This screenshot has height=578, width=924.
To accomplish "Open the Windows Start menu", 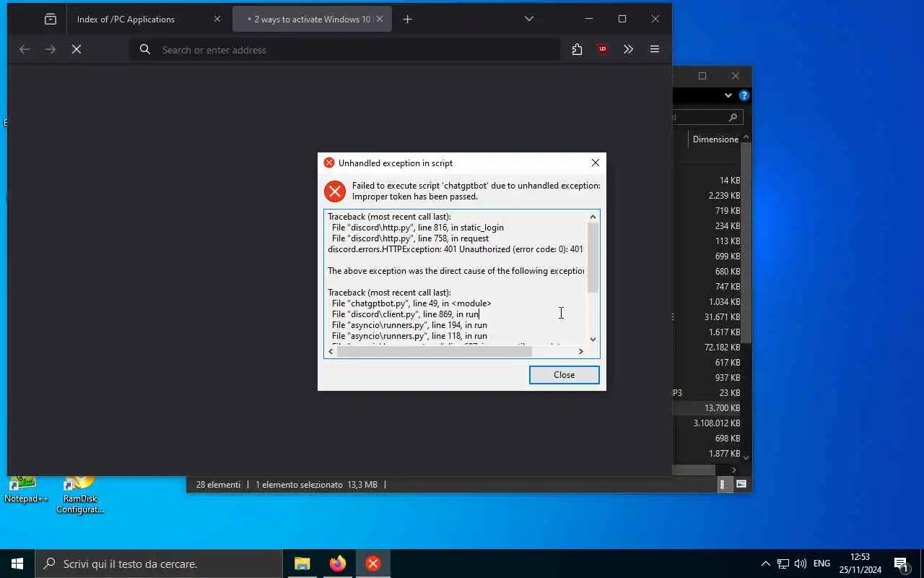I will click(x=17, y=564).
